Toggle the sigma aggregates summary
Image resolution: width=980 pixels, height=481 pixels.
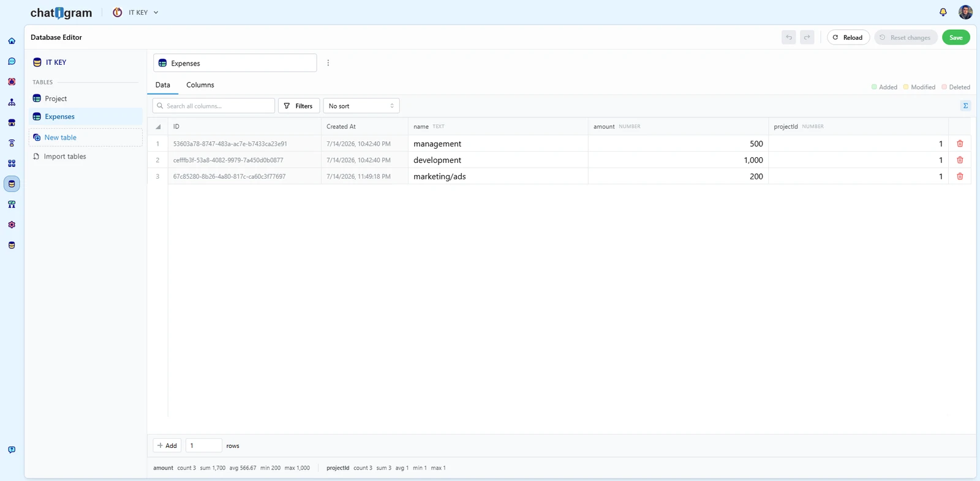tap(965, 106)
